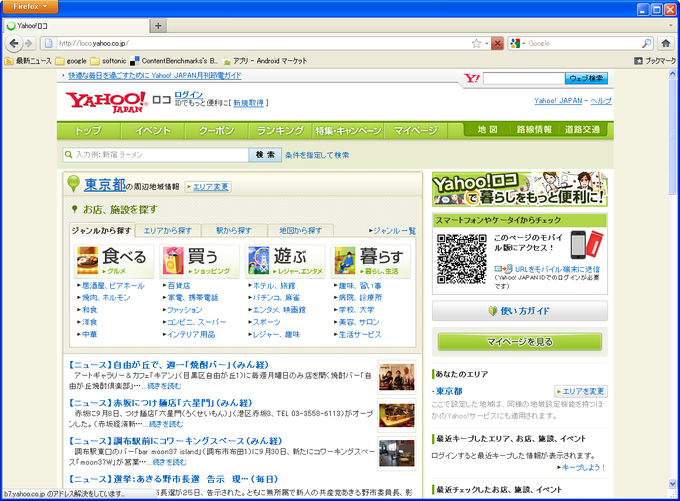
Task: Click the 新規取得 link
Action: point(248,103)
